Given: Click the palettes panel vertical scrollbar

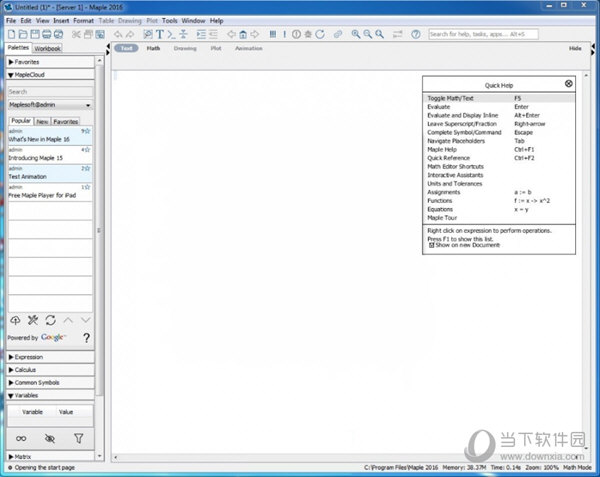Looking at the screenshot, I should point(99,230).
